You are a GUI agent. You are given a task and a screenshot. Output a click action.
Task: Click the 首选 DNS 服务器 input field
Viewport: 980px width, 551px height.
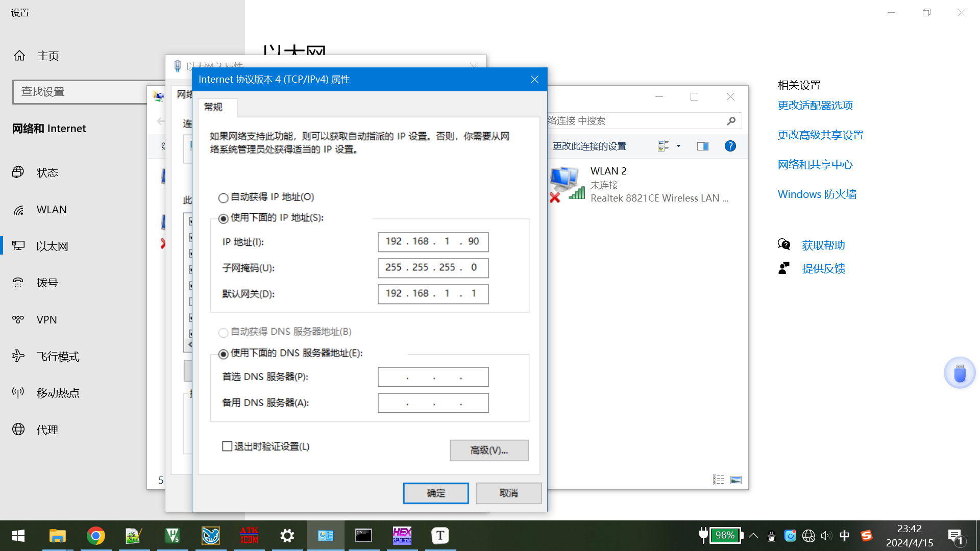click(x=433, y=377)
